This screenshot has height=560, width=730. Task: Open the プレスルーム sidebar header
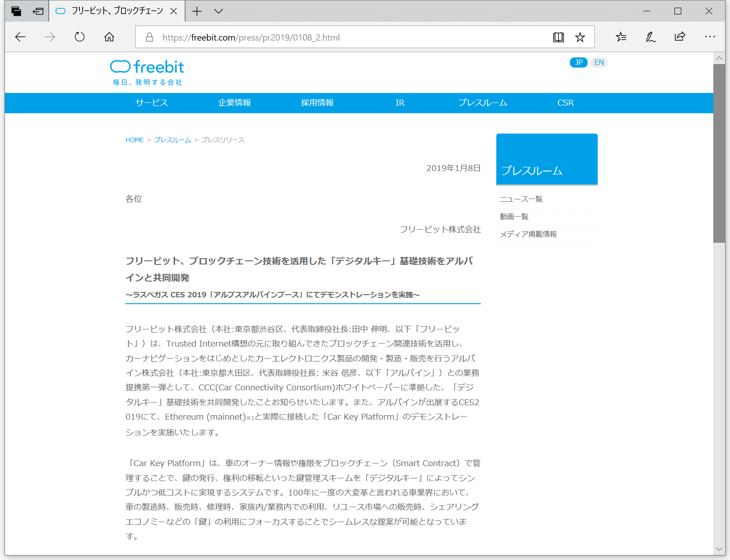pos(547,159)
